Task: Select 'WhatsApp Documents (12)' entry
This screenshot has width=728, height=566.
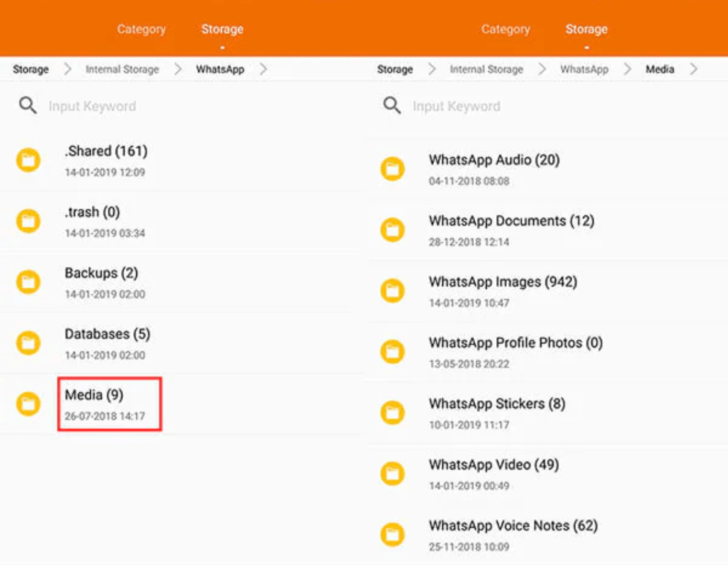Action: click(511, 221)
